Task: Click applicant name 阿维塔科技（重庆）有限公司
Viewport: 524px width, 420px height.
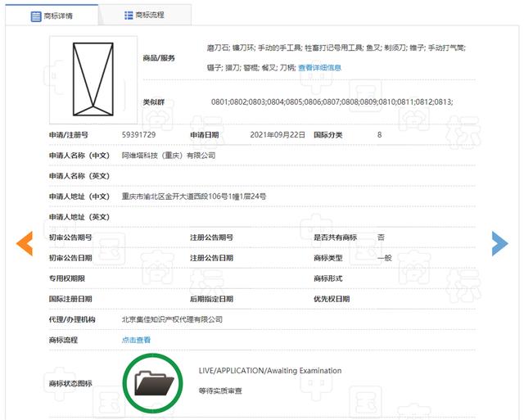Action: [169, 156]
